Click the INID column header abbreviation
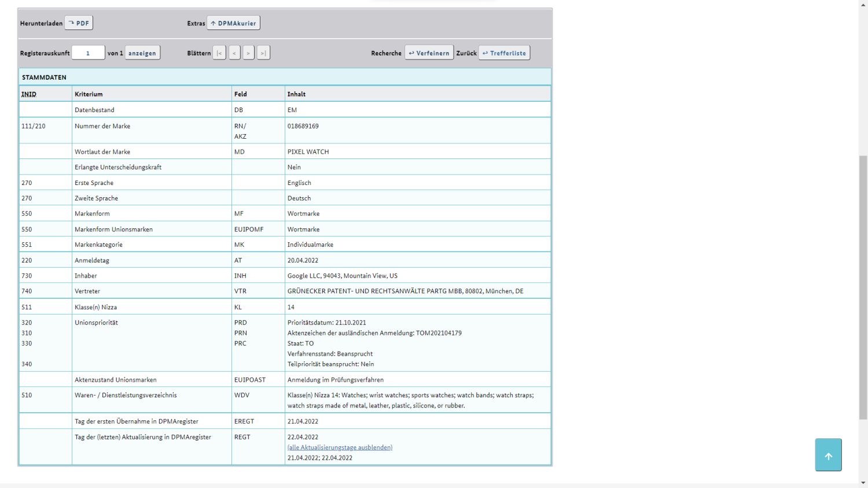 29,94
